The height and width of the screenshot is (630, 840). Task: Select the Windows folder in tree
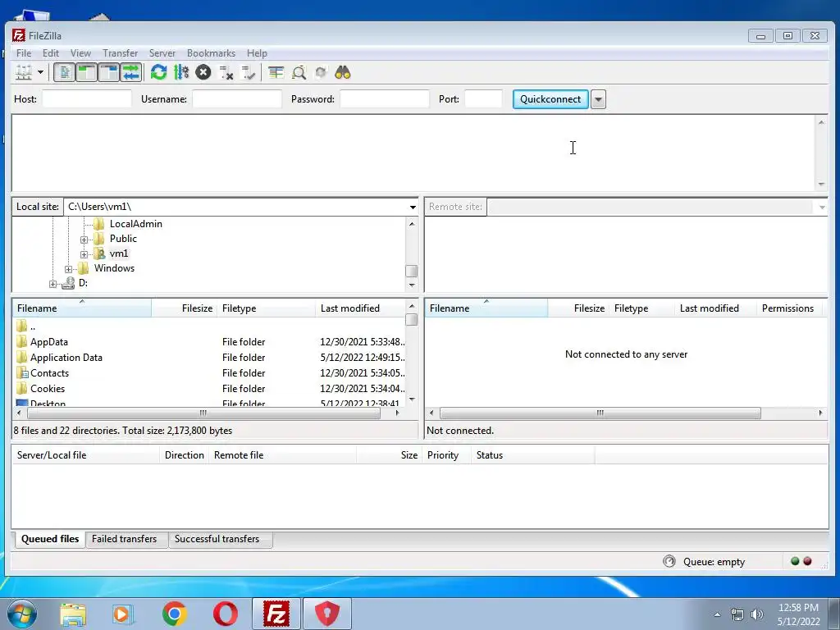(x=114, y=268)
